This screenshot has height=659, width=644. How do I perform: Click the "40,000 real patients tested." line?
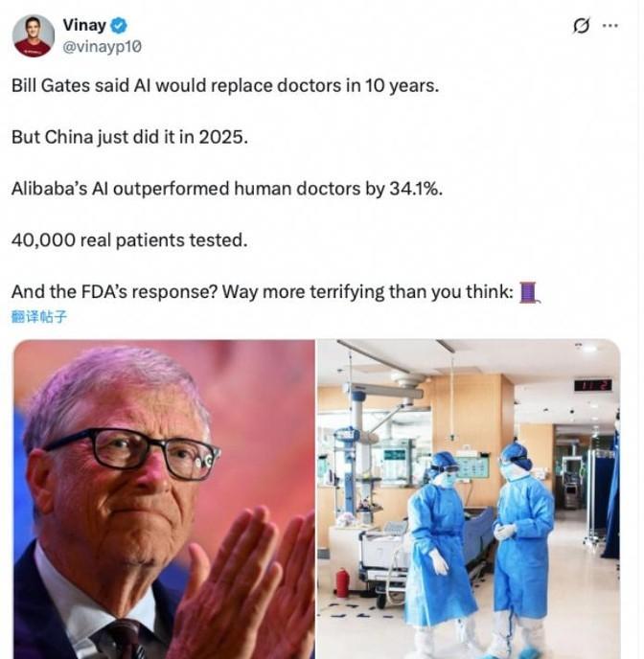(x=129, y=240)
